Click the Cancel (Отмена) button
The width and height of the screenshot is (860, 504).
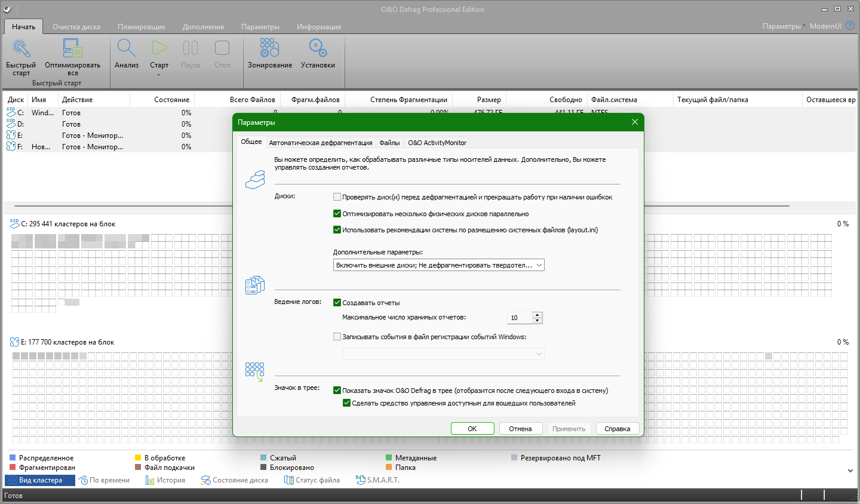(520, 429)
